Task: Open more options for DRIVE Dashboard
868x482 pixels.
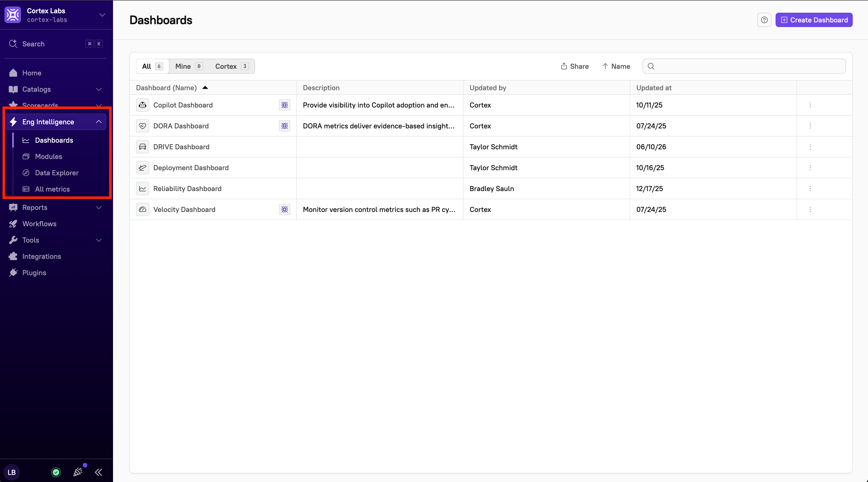Action: point(810,147)
